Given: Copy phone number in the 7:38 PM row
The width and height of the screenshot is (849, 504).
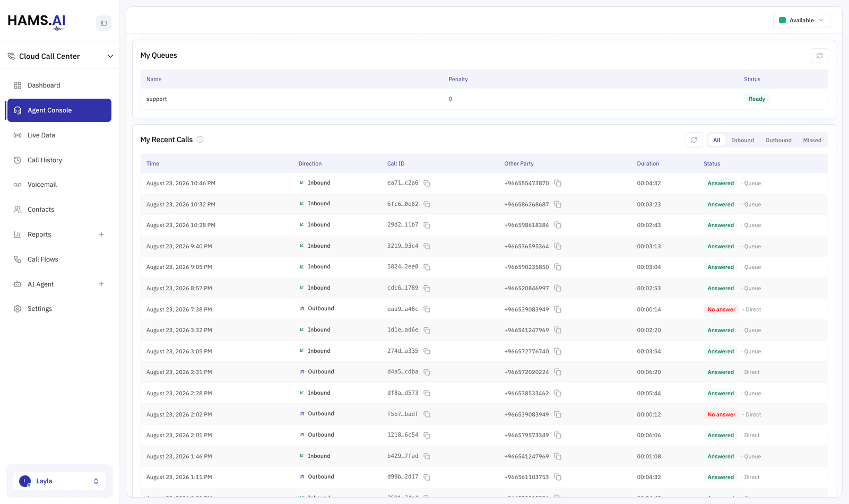Looking at the screenshot, I should (558, 309).
